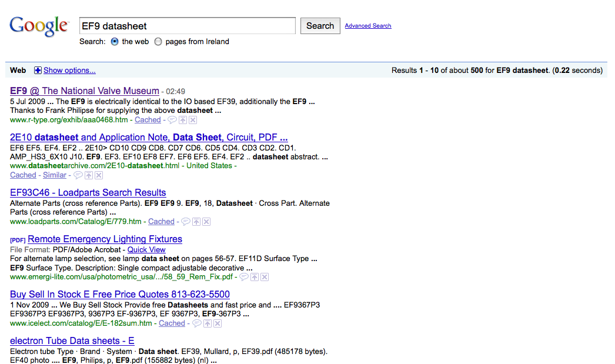This screenshot has height=364, width=615.
Task: Click the plus icon beside Show options
Action: click(x=38, y=70)
